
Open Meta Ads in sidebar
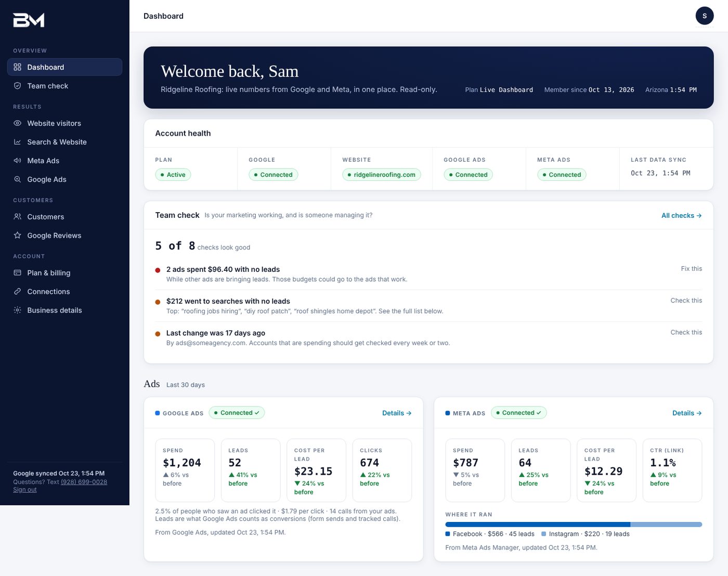(x=64, y=161)
